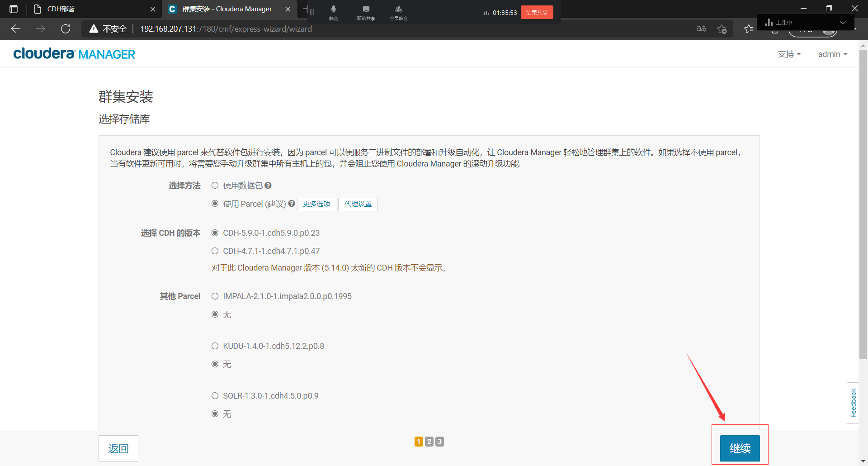Image resolution: width=868 pixels, height=466 pixels.
Task: Click the 结束共享 button
Action: tap(537, 12)
